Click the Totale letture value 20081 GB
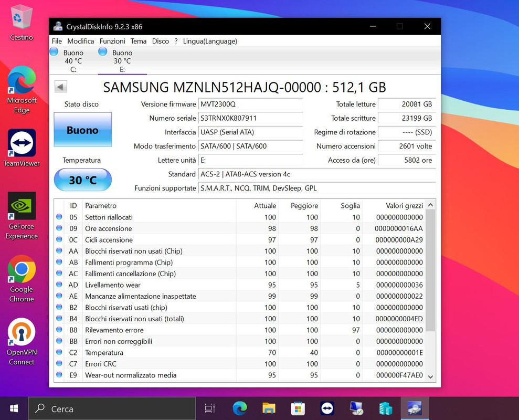The height and width of the screenshot is (420, 519). pyautogui.click(x=407, y=104)
